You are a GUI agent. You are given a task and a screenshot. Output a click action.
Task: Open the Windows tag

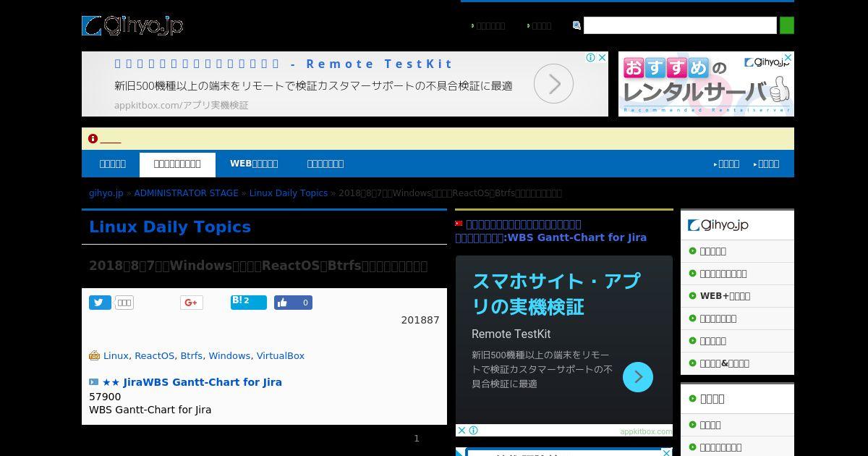pyautogui.click(x=229, y=355)
